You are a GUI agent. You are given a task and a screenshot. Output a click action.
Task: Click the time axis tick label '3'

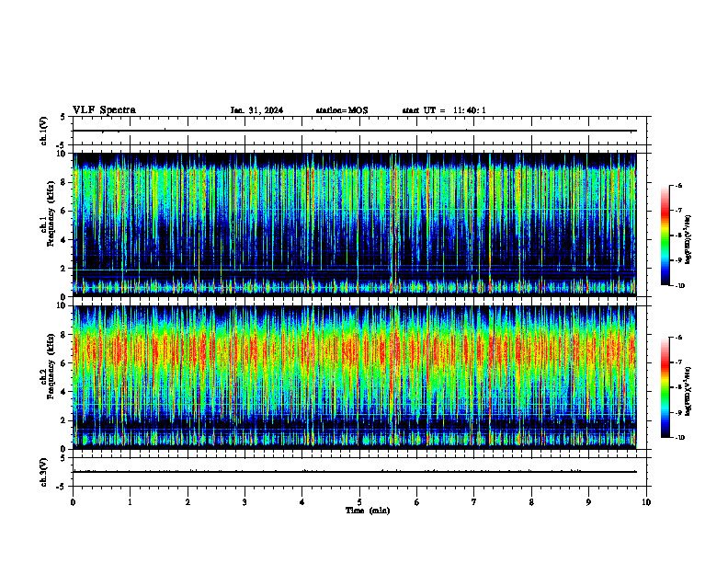[245, 502]
